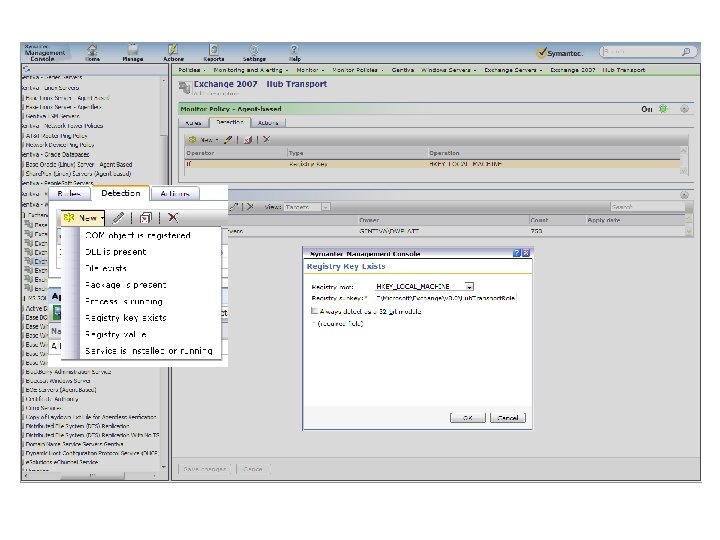Select the Registry Key rule row
Screen dimensions: 720x540
coord(432,164)
